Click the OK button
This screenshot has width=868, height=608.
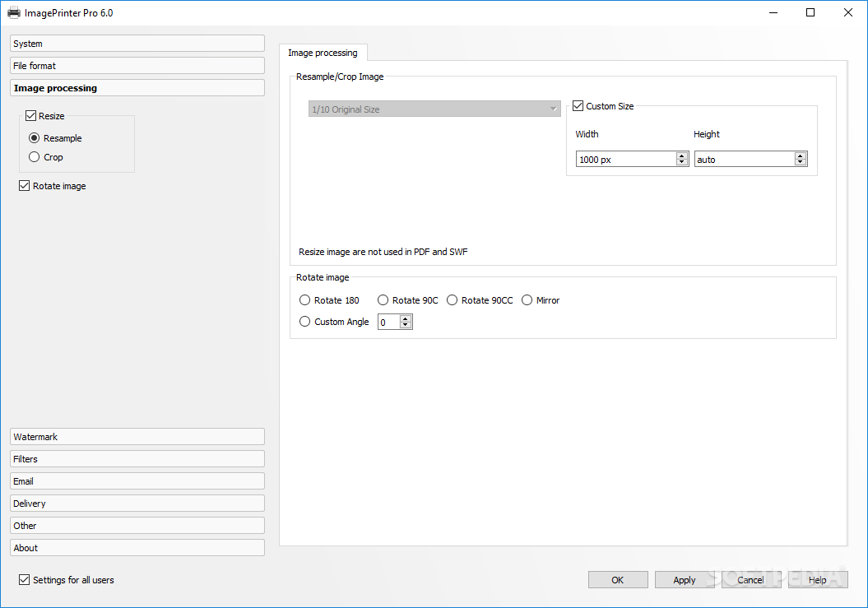tap(618, 579)
